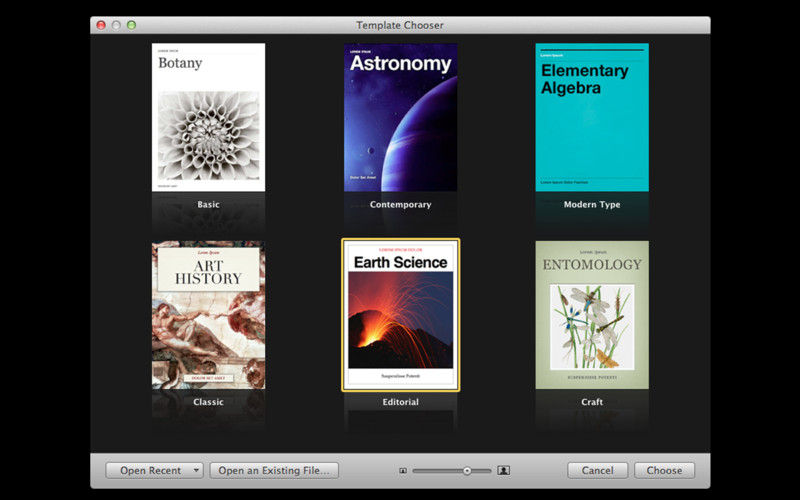The width and height of the screenshot is (800, 500).
Task: Select the Astronomy Contemporary template cover
Action: (x=401, y=117)
